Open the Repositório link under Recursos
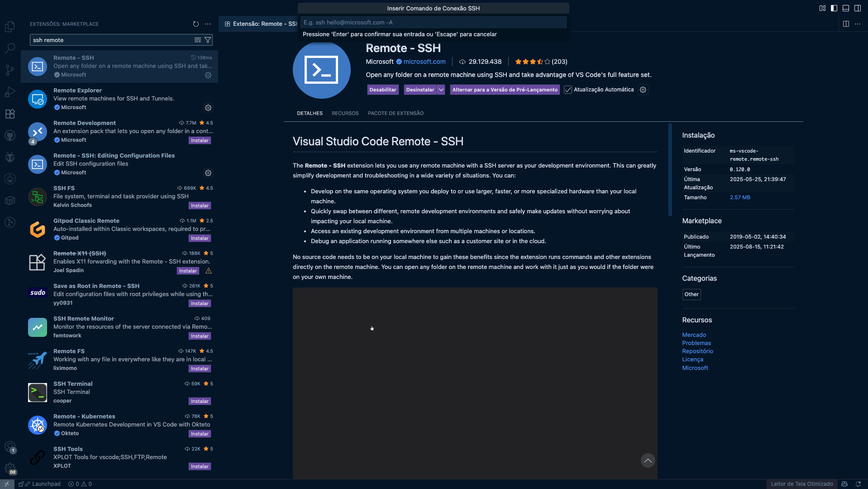The width and height of the screenshot is (868, 489). (697, 351)
